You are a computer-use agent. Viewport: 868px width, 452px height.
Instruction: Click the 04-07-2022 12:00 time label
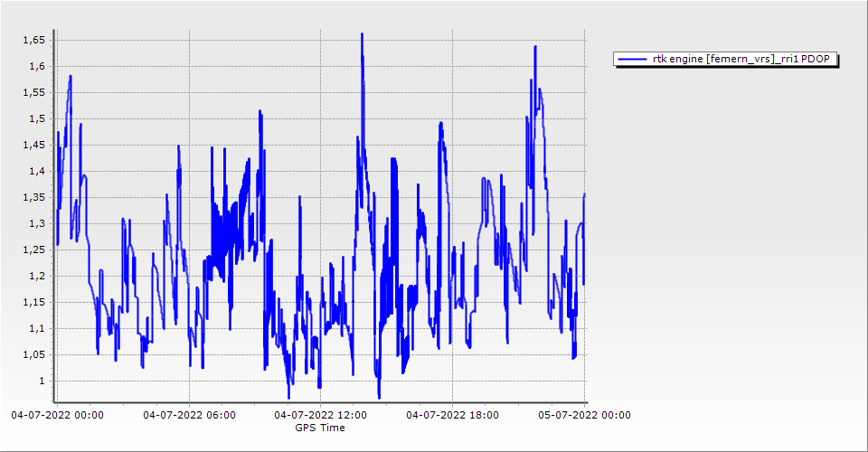(x=321, y=415)
